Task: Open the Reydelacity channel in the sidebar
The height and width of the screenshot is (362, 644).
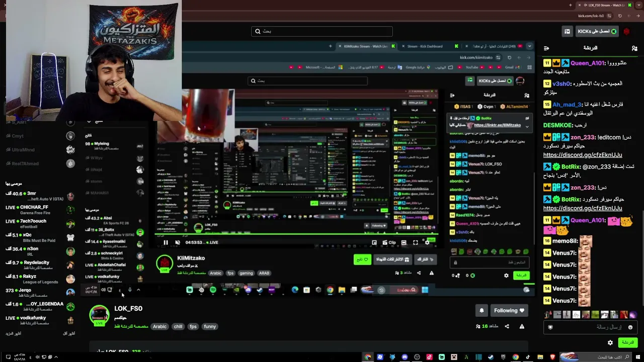Action: coord(39,265)
